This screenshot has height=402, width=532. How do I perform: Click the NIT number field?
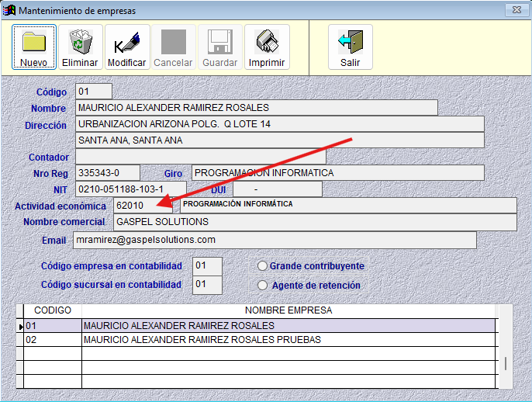[130, 189]
